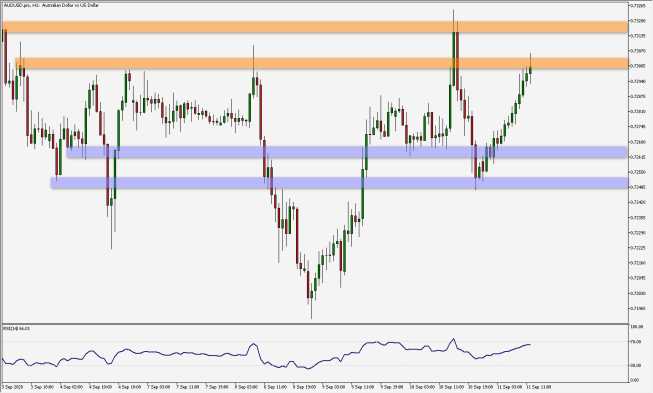Select the lower orange resistance zone
The height and width of the screenshot is (393, 653).
point(321,63)
